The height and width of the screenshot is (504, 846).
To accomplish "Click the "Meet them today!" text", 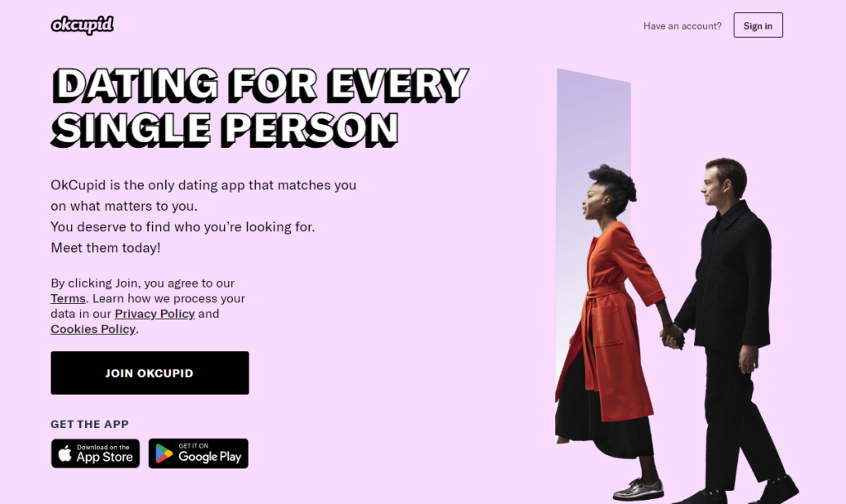I will tap(106, 248).
